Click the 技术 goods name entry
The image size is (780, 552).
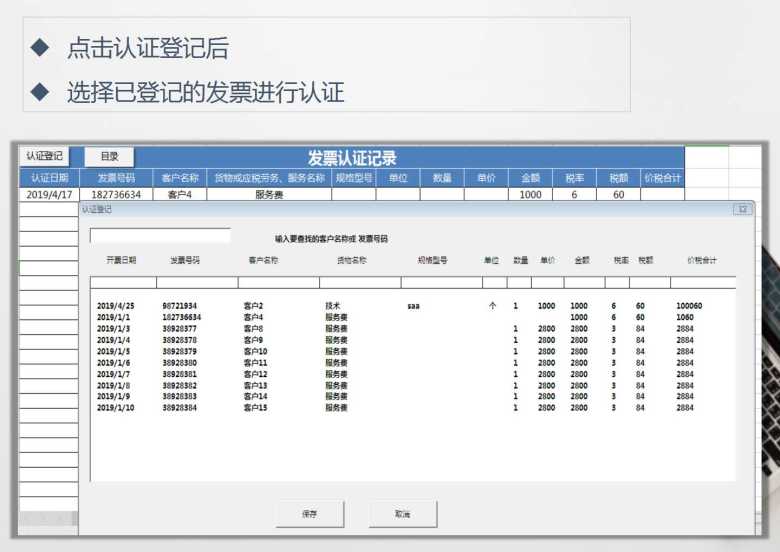point(332,306)
